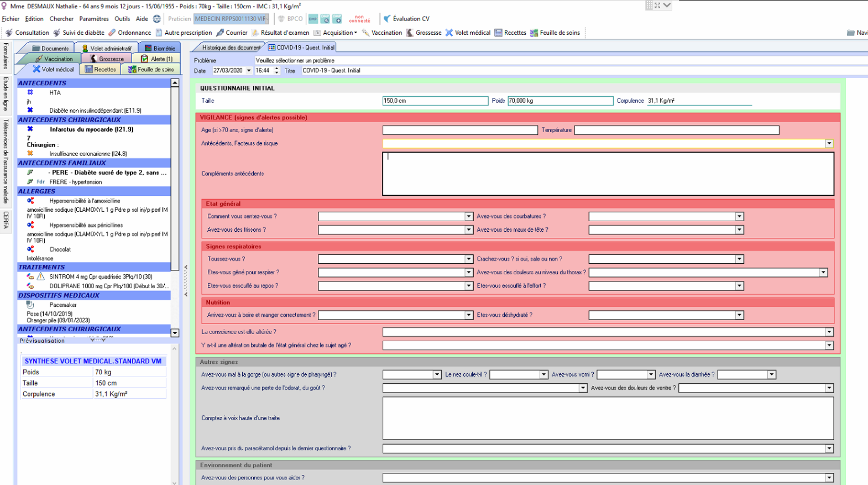The width and height of the screenshot is (868, 485).
Task: Switch to the Volet administratif tab
Action: point(107,48)
